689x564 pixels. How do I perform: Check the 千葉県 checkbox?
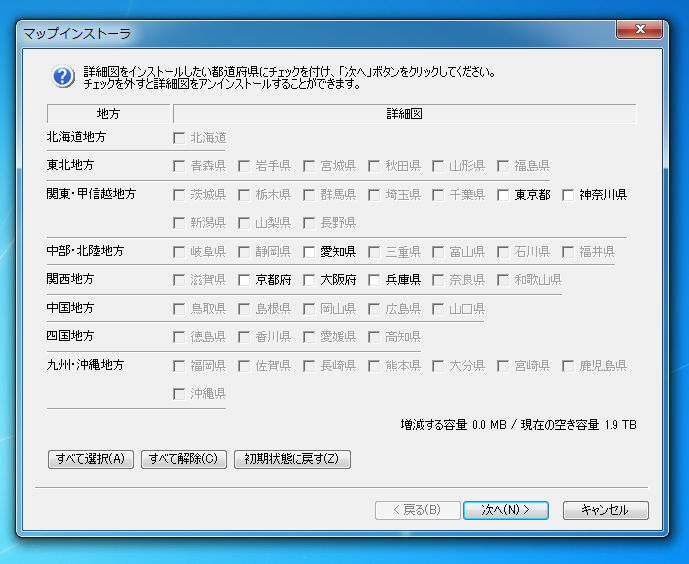coord(438,195)
